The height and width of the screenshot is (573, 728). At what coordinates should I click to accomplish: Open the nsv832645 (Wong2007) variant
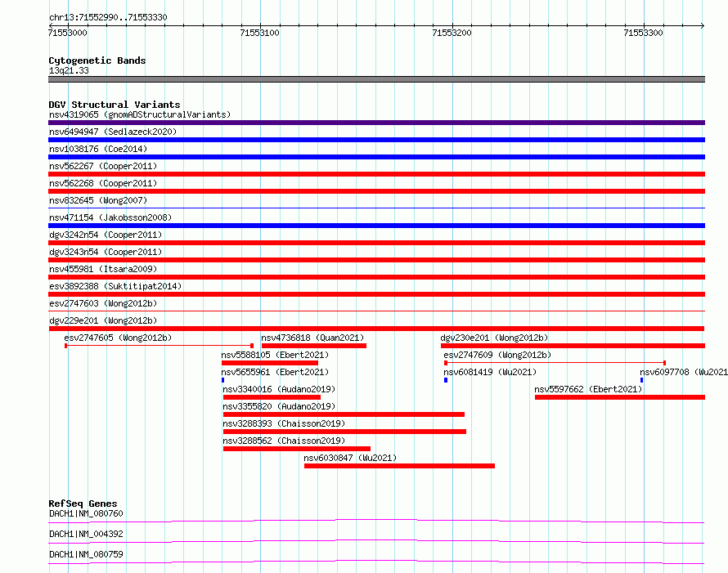(98, 200)
